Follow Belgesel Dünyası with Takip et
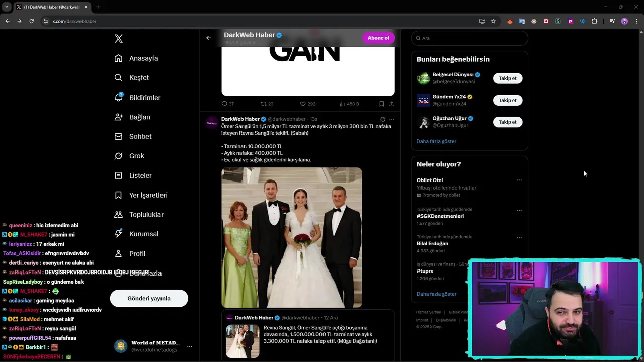Screen dimensions: 644x362 coord(508,78)
